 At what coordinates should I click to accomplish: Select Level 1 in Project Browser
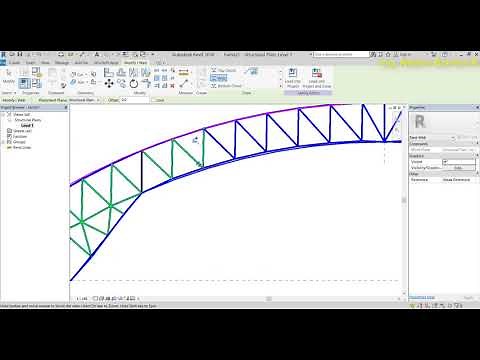click(x=27, y=126)
